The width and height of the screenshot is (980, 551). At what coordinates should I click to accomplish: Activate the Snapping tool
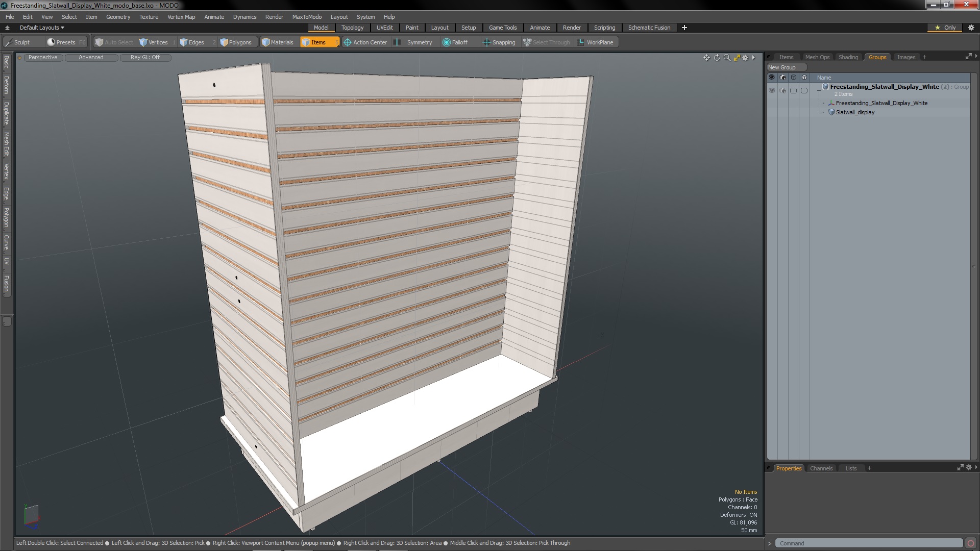[499, 42]
